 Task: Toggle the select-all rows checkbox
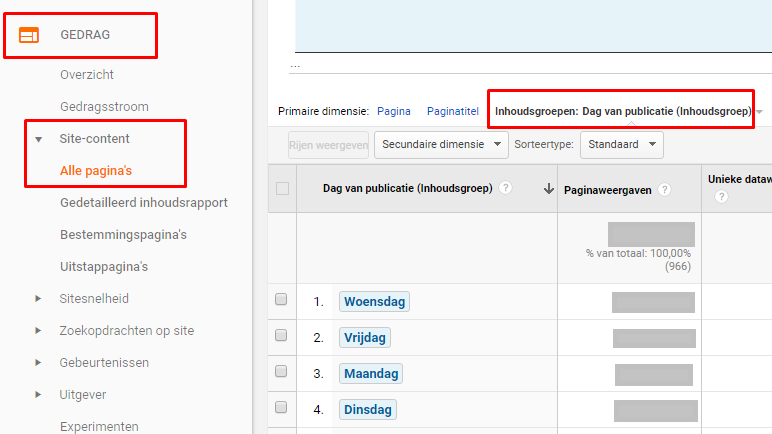pos(283,189)
